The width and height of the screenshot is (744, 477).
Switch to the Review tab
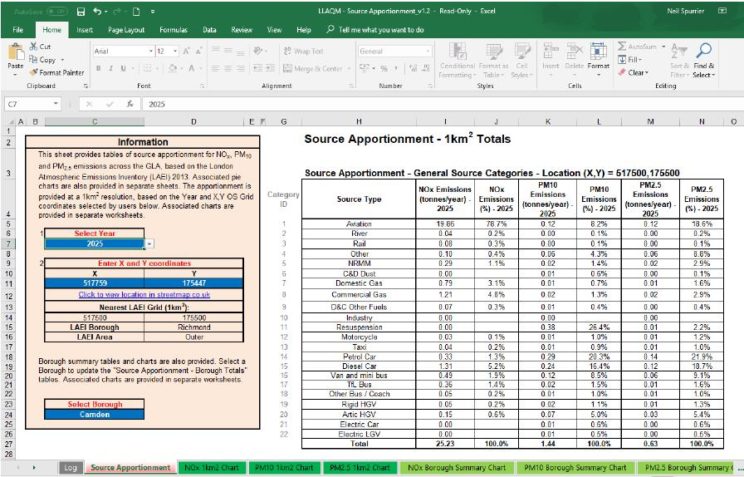point(242,29)
